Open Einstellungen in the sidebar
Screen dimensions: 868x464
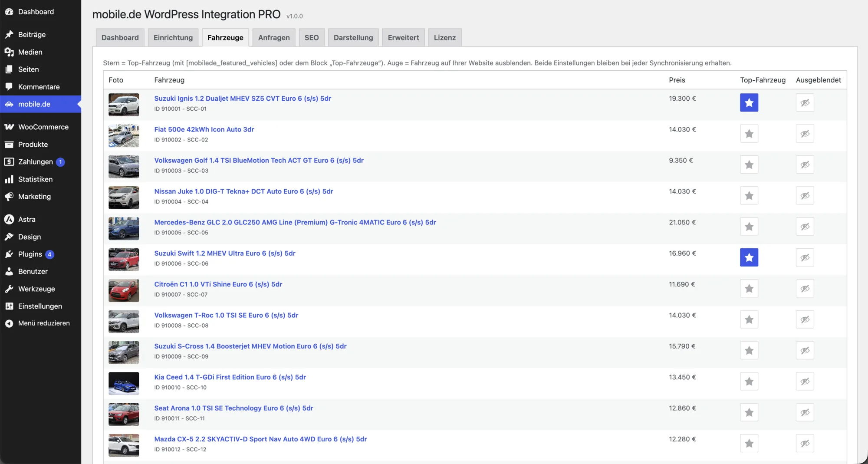(40, 306)
